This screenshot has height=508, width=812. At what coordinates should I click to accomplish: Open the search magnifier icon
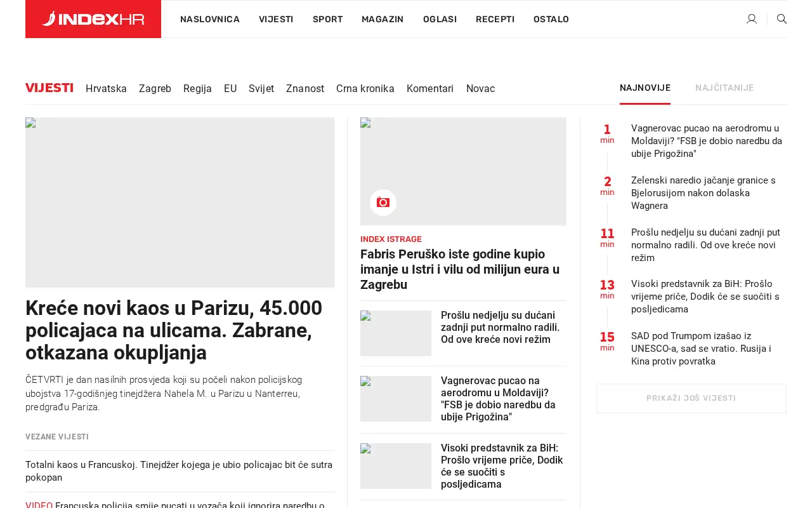[x=782, y=19]
